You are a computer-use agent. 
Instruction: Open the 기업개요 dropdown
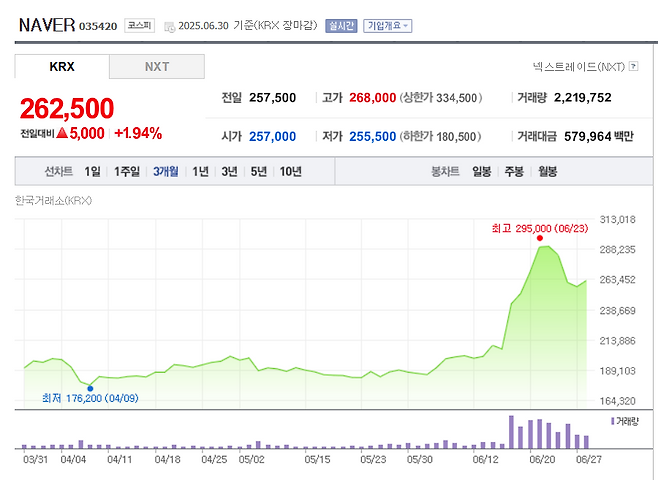387,26
